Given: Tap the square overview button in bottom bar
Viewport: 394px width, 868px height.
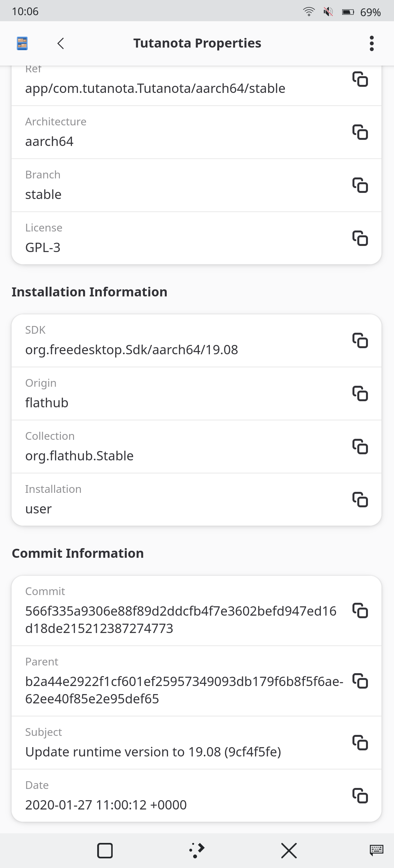Looking at the screenshot, I should coord(105,850).
